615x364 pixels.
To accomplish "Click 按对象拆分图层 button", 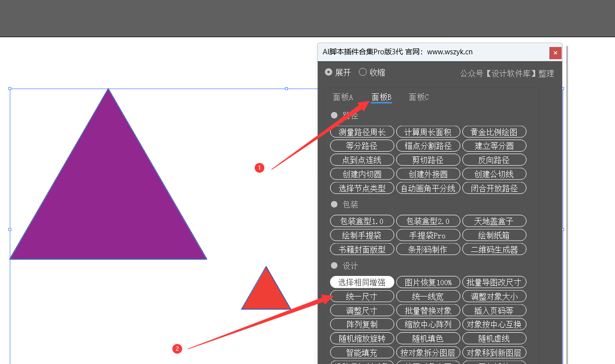I will click(428, 353).
